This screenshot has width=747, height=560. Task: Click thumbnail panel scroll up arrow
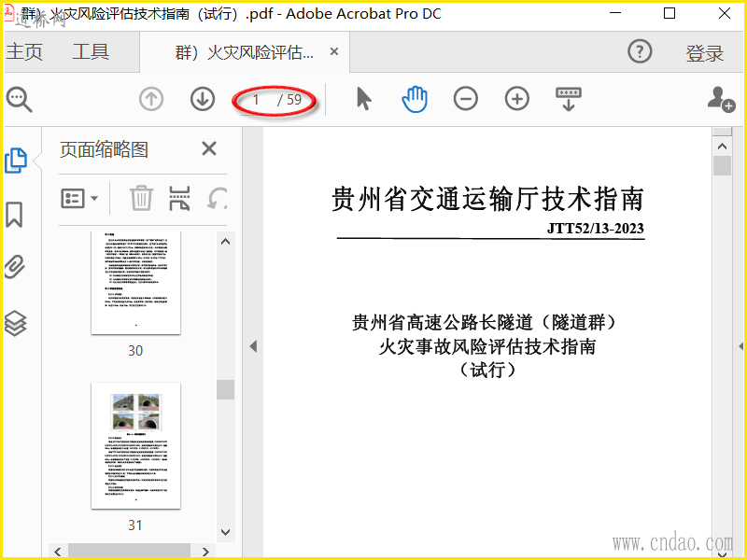pyautogui.click(x=226, y=242)
